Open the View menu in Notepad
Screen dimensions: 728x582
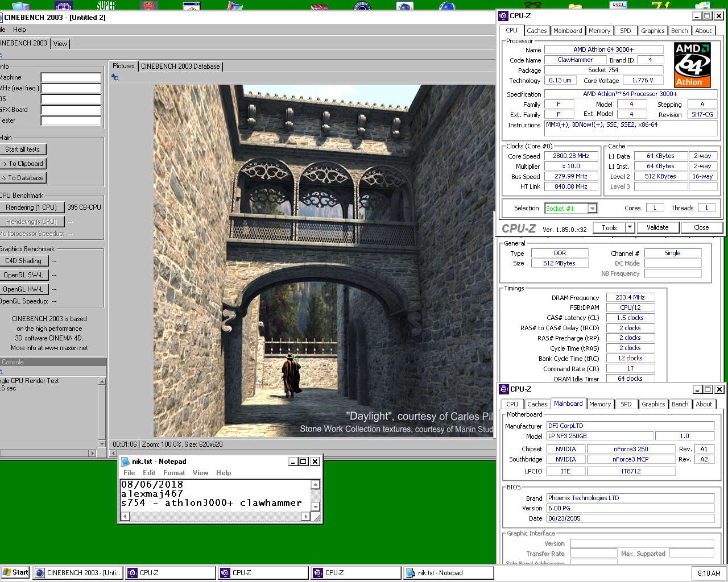pos(200,473)
